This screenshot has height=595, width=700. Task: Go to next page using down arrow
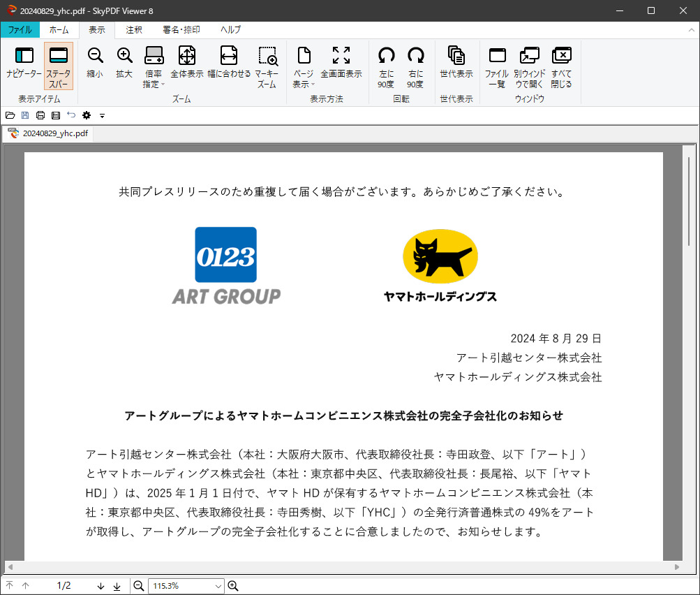click(x=100, y=586)
